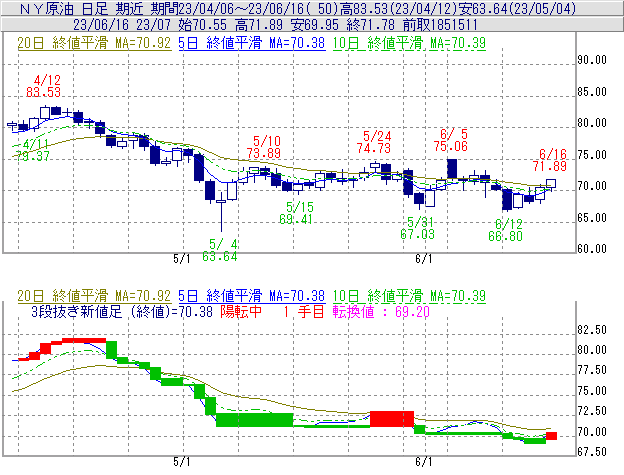The height and width of the screenshot is (475, 624).
Task: Click the 82.50 axis label in lower chart
Action: [x=592, y=330]
